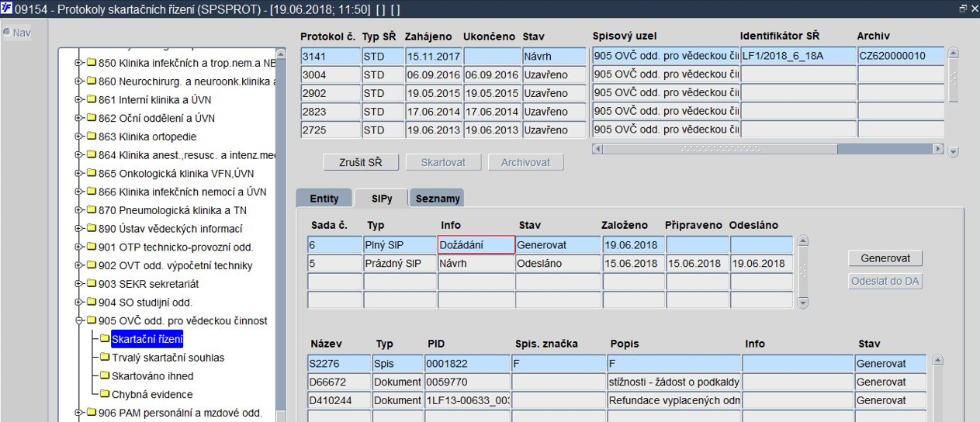
Task: Select Sada č. 5 row cell
Action: 334,263
